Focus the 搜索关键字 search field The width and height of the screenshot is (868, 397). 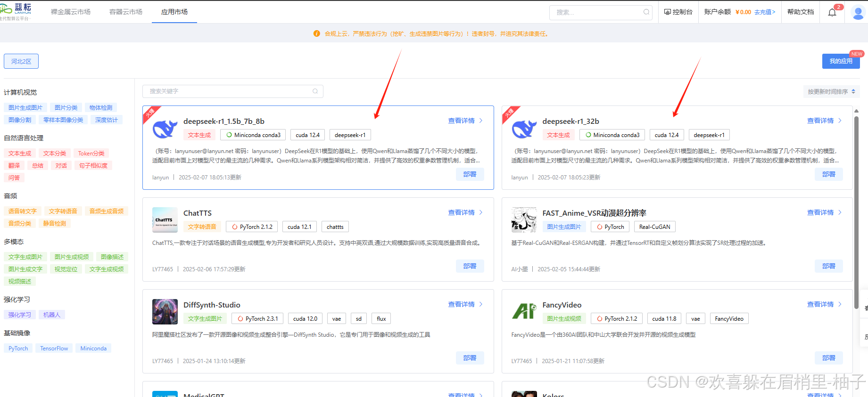point(233,91)
